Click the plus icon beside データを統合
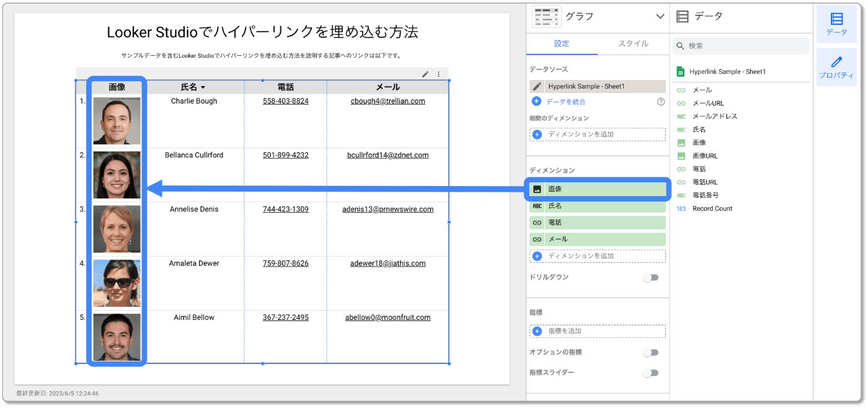Screen dimensions: 868x408 [x=536, y=101]
